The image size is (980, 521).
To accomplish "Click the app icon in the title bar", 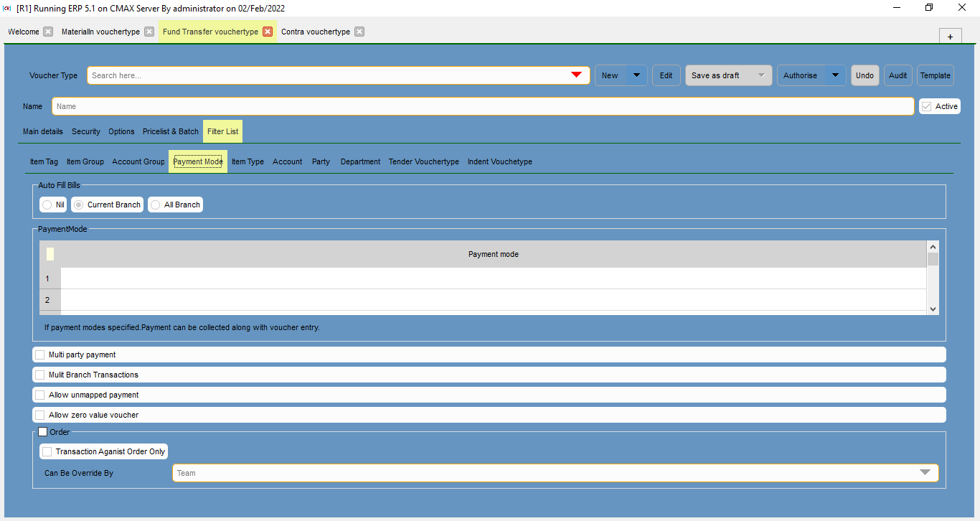I will point(7,8).
